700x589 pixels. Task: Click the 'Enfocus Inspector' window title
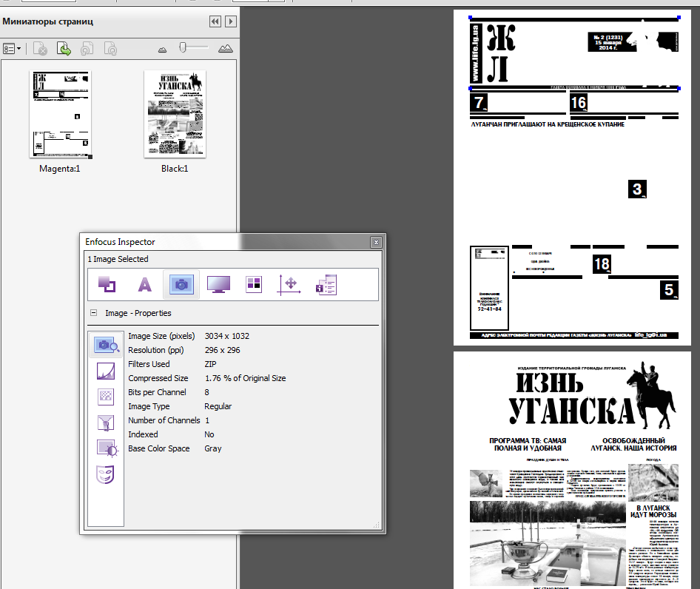coord(120,242)
